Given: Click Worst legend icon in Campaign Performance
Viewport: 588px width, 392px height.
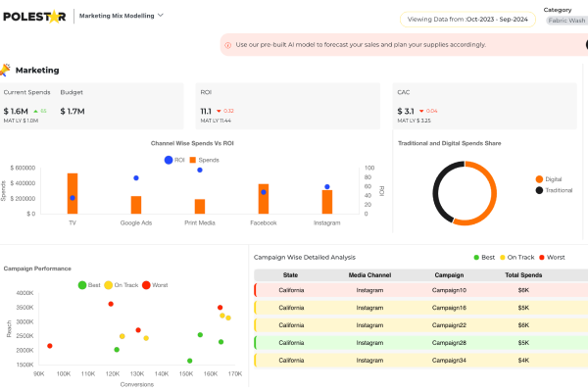Looking at the screenshot, I should [x=146, y=284].
